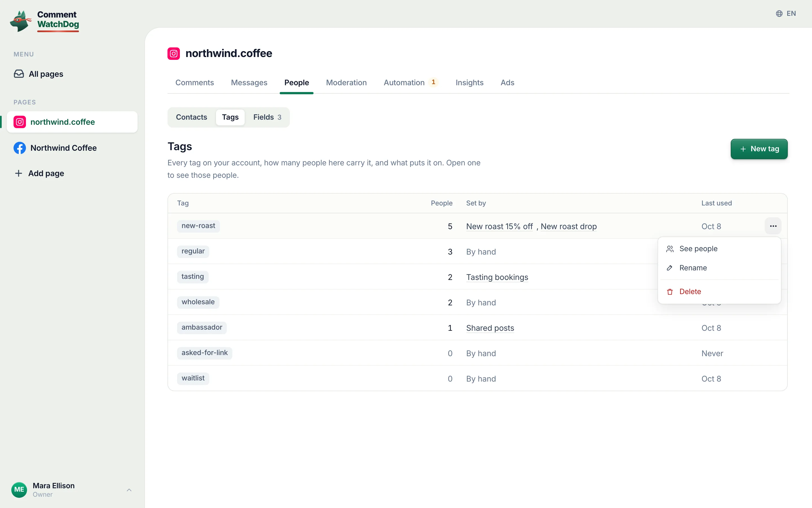Click the tasting tag chip
The image size is (812, 508).
coord(193,277)
